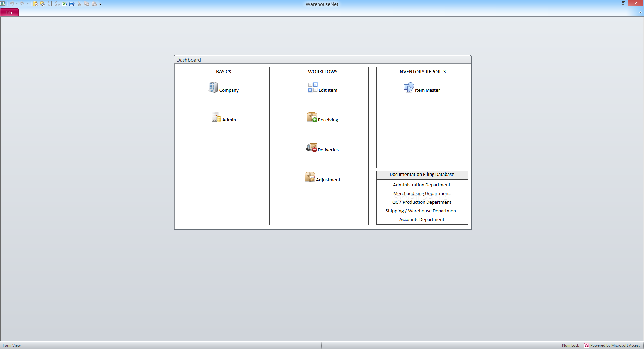Image resolution: width=644 pixels, height=349 pixels.
Task: Click the Cut scissors icon
Action: click(x=79, y=4)
